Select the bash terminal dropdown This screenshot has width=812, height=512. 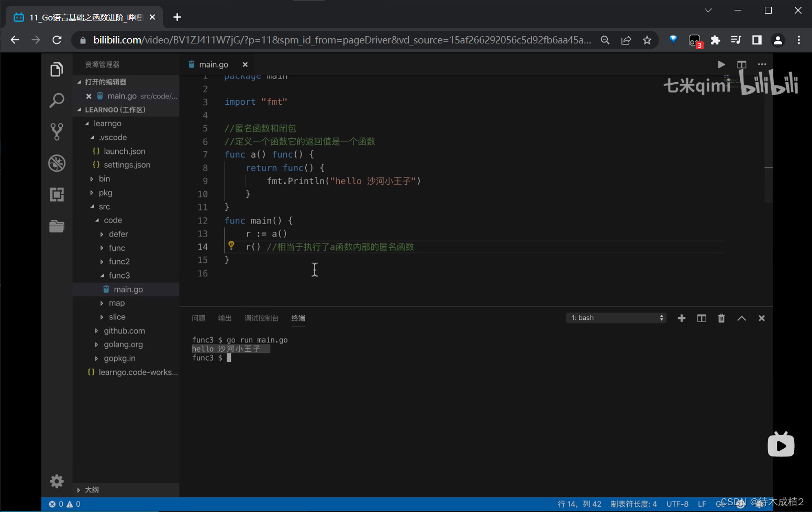[616, 318]
